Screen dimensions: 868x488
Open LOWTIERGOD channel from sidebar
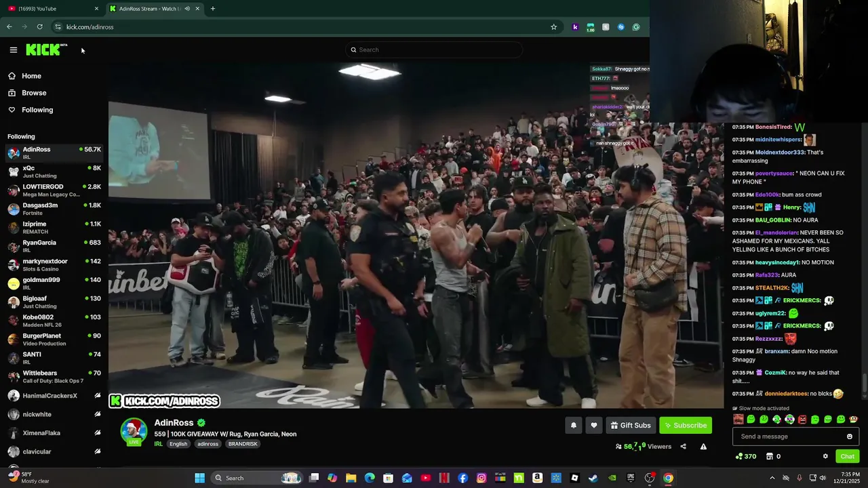[54, 190]
